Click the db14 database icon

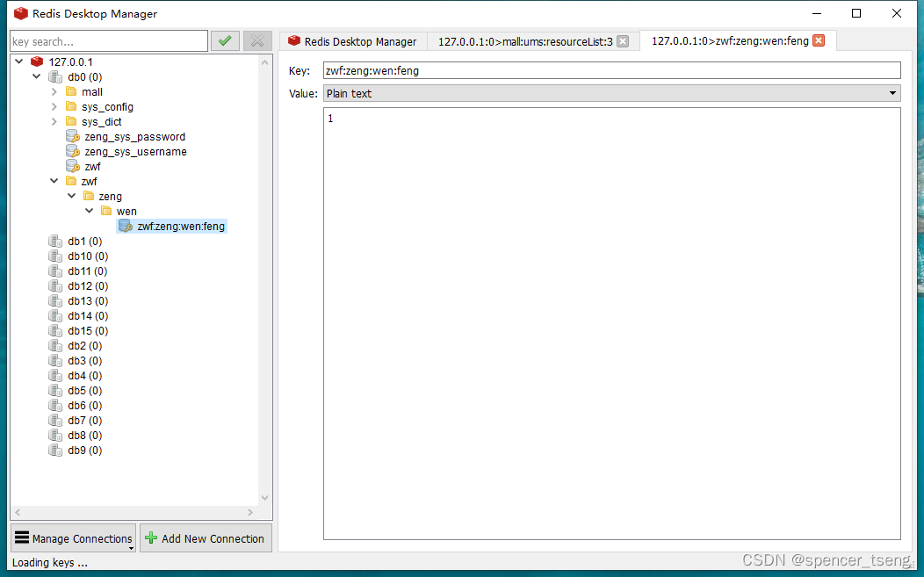click(x=55, y=316)
